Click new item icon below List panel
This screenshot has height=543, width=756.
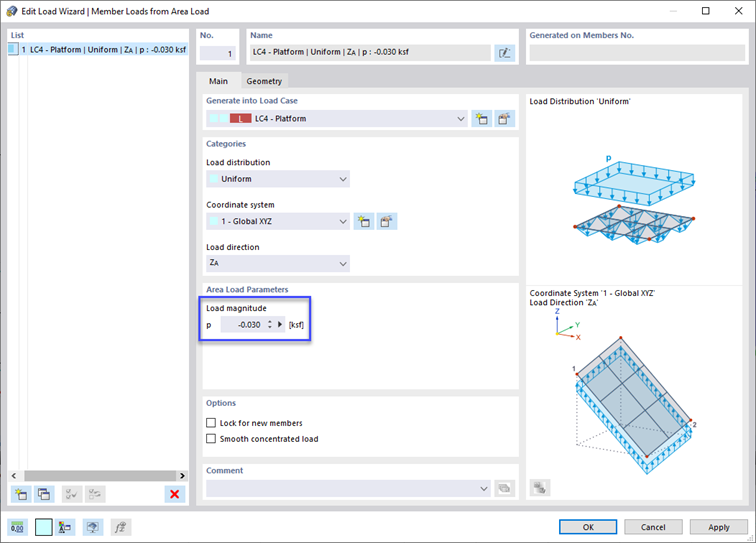(x=21, y=494)
